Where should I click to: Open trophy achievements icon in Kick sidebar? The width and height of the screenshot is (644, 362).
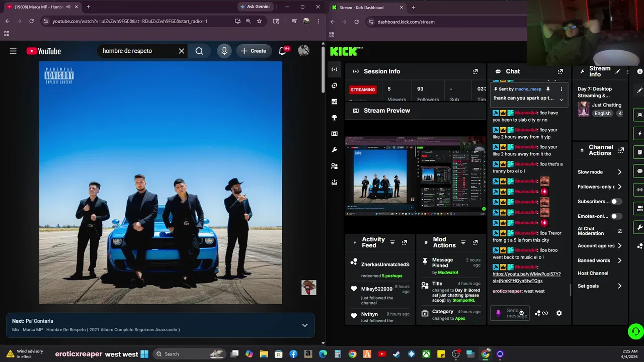334,118
